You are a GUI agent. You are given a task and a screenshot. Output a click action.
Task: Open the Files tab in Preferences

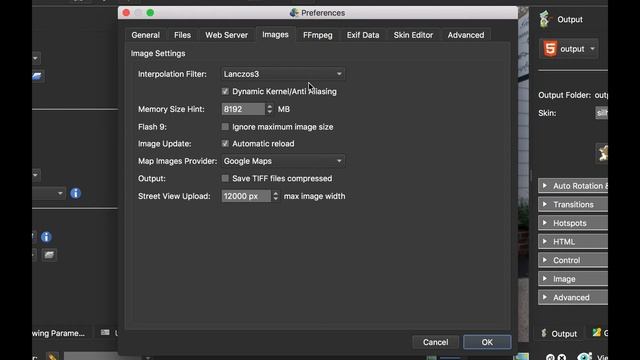pos(182,35)
